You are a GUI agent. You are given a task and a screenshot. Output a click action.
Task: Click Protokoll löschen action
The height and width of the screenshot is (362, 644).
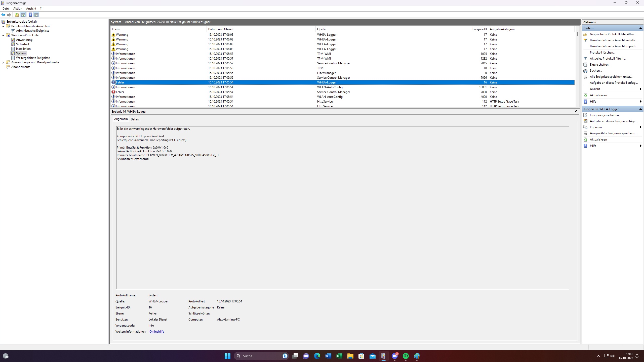point(602,53)
